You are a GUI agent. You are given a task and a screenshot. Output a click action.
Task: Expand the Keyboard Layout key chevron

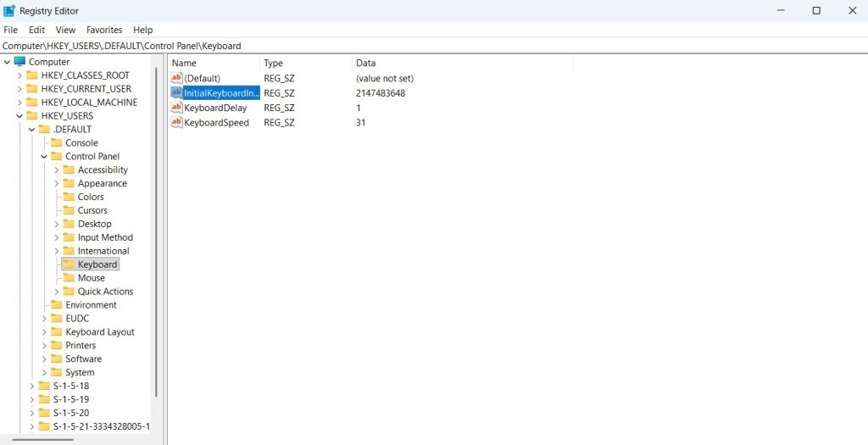(x=44, y=332)
